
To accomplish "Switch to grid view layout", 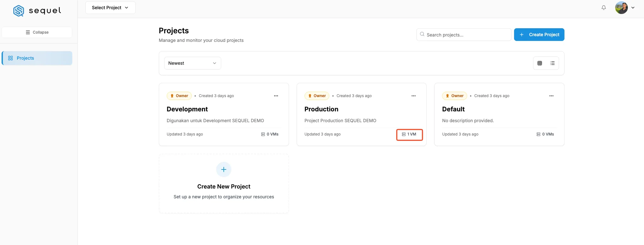I will (x=540, y=63).
